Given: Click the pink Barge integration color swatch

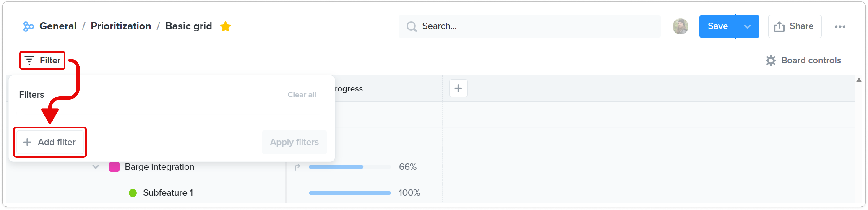Looking at the screenshot, I should pyautogui.click(x=114, y=167).
